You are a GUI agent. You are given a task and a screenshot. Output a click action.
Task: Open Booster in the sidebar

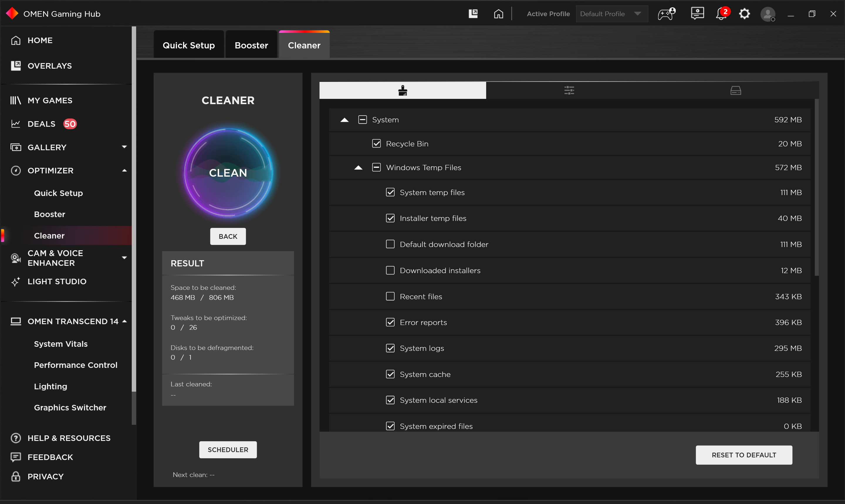(50, 214)
